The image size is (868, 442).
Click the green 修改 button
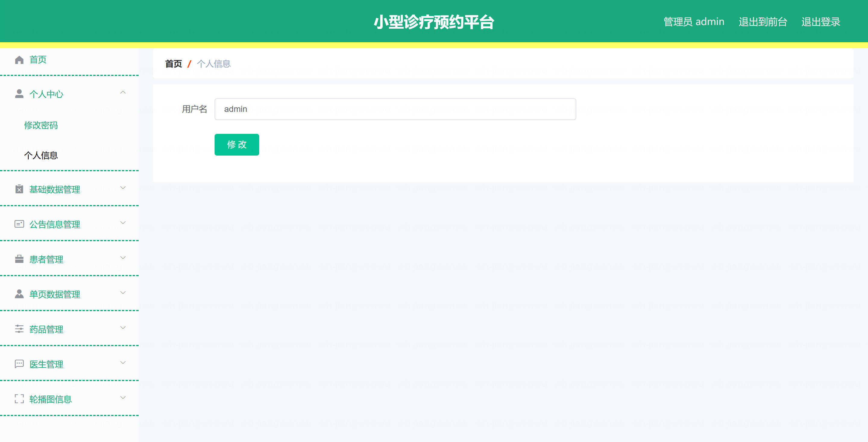(237, 145)
